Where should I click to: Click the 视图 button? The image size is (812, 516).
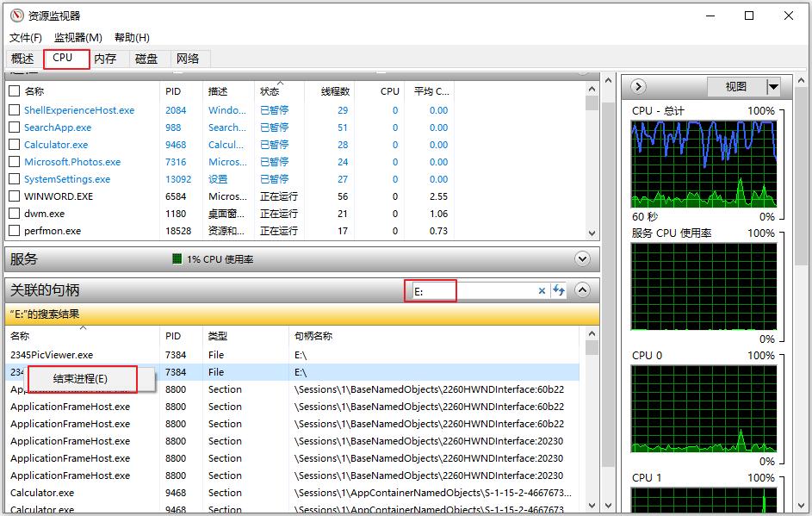pyautogui.click(x=735, y=87)
